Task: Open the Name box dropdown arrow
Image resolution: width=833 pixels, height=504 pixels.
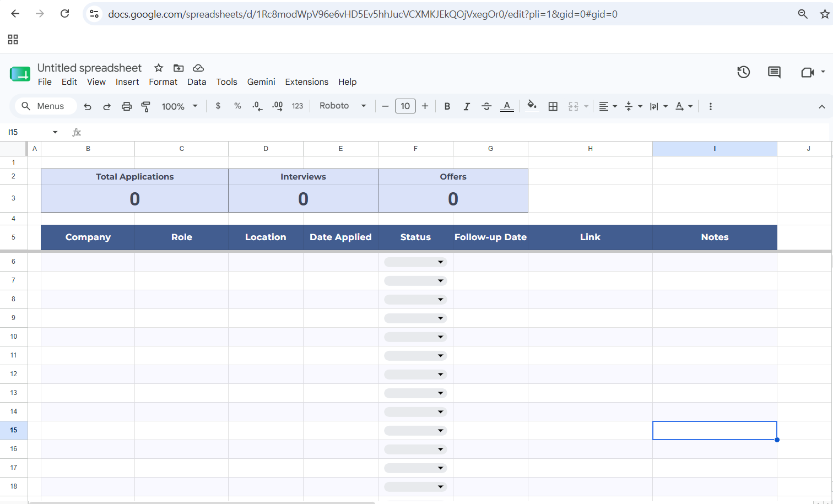Action: pos(55,132)
